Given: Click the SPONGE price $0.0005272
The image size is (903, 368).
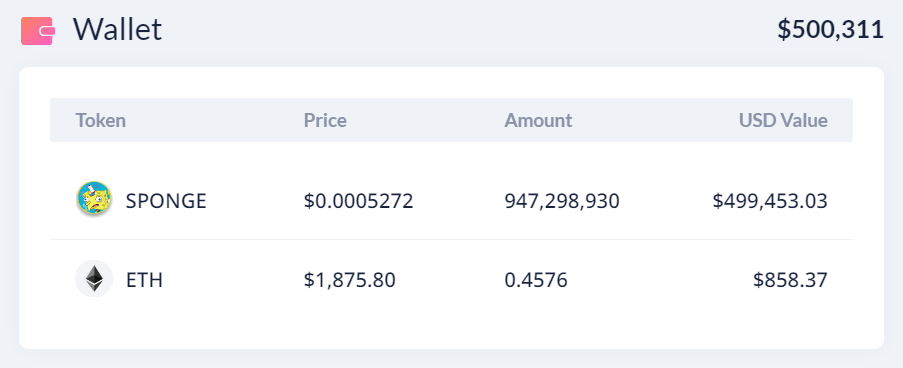Looking at the screenshot, I should (x=359, y=201).
